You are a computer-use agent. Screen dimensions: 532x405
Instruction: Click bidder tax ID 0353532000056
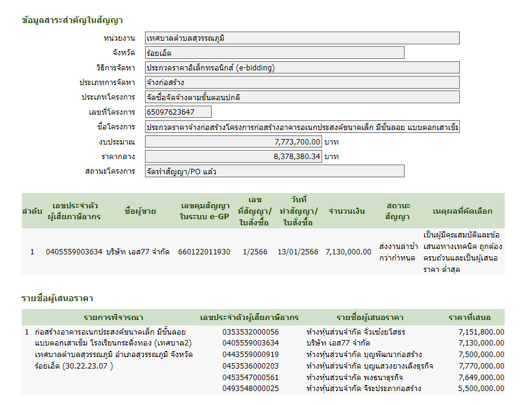251,332
